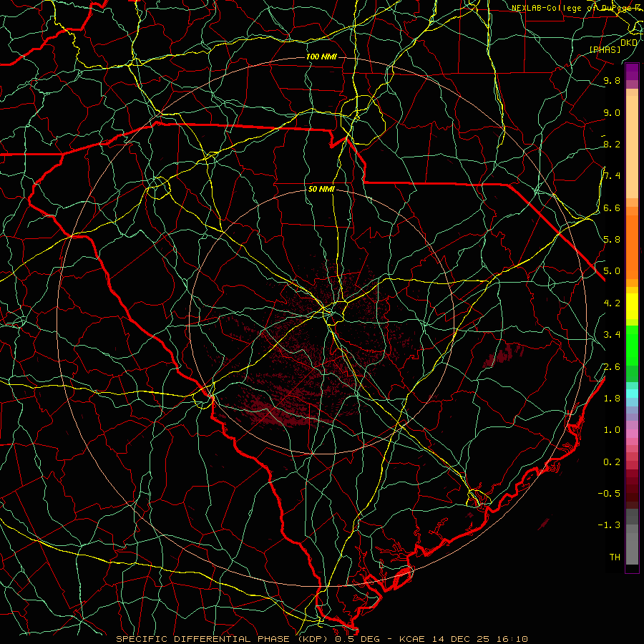Click the isolated dark red echo east of the radar
The width and height of the screenshot is (644, 644).
(x=503, y=356)
